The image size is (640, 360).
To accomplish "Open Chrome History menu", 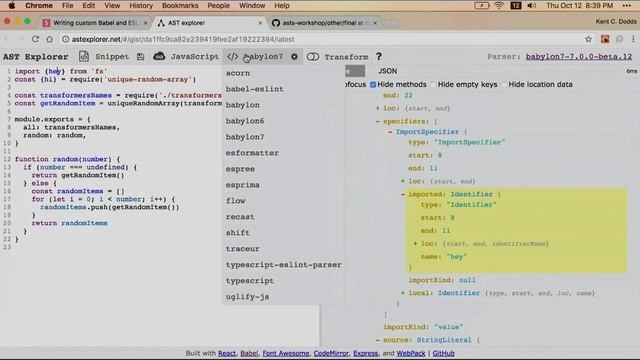I will (x=141, y=6).
